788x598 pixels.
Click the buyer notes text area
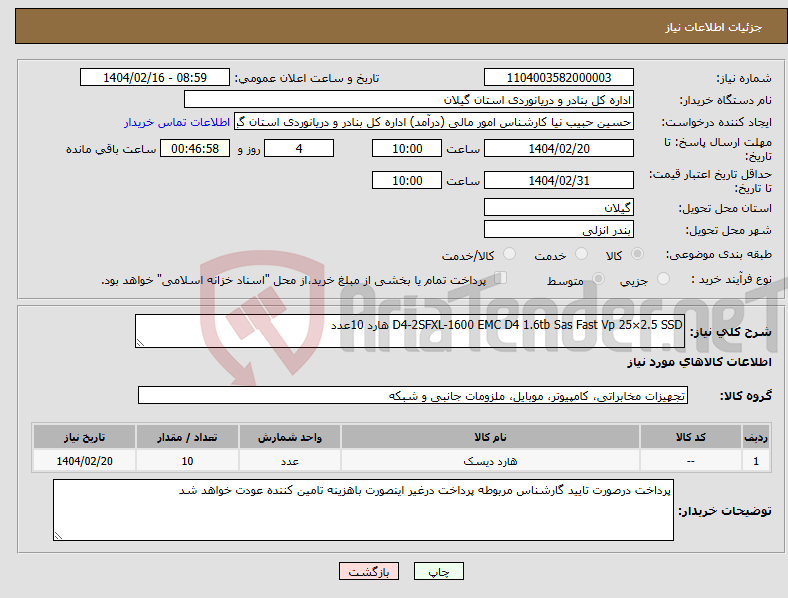363,510
